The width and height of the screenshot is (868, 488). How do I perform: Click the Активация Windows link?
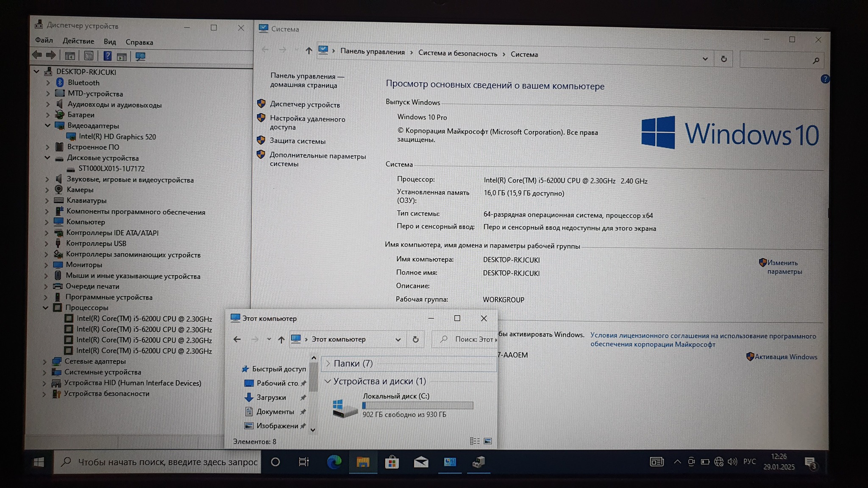click(785, 357)
